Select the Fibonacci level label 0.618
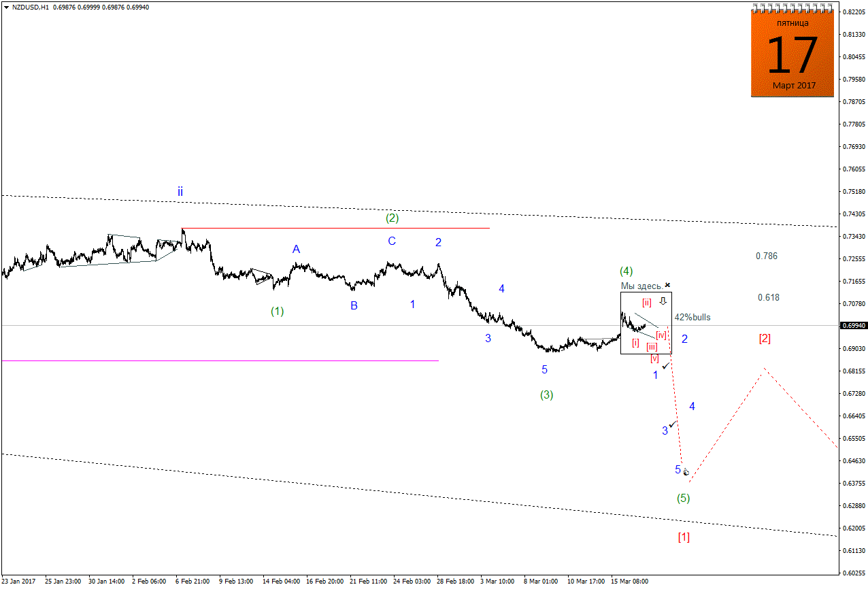 click(769, 298)
